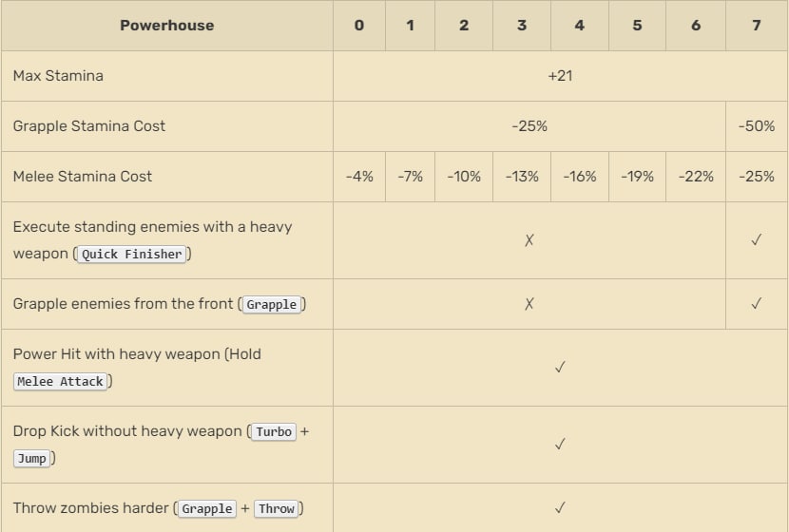Click the +21 Max Stamina value
Image resolution: width=789 pixels, height=532 pixels.
560,76
